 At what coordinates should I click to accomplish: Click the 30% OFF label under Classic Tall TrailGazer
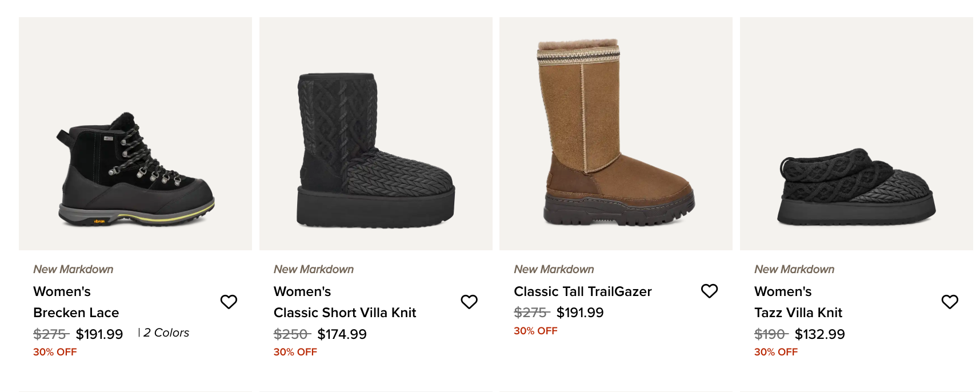pos(535,331)
